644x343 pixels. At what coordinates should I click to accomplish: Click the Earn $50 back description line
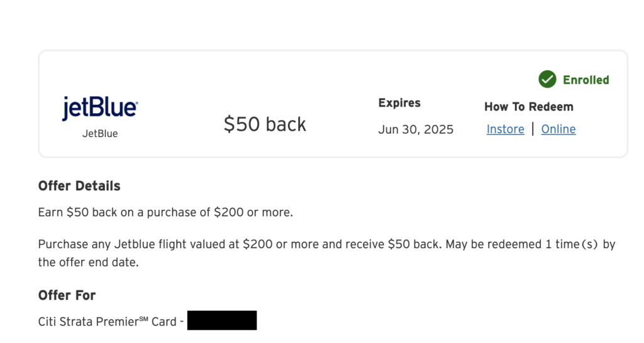click(x=165, y=212)
